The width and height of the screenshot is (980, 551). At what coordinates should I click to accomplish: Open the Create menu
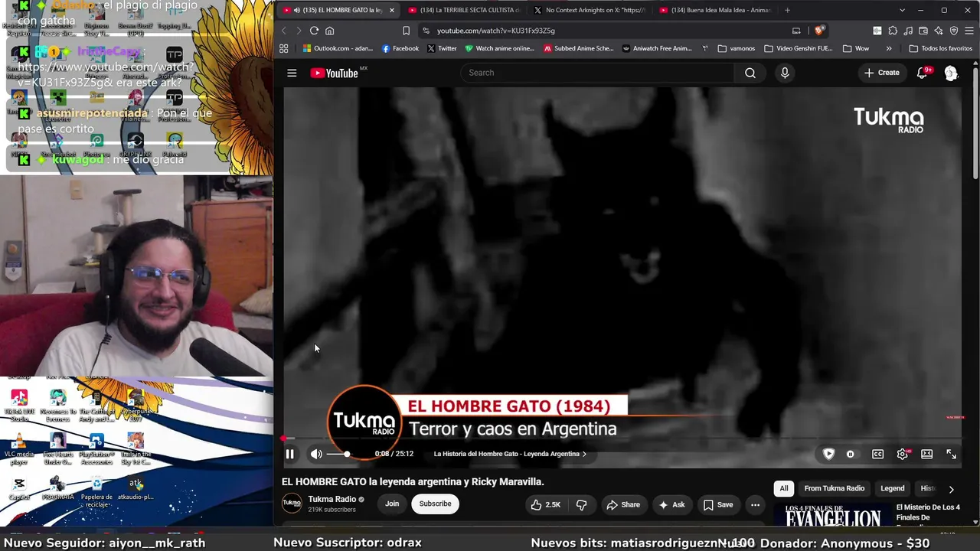(x=881, y=73)
